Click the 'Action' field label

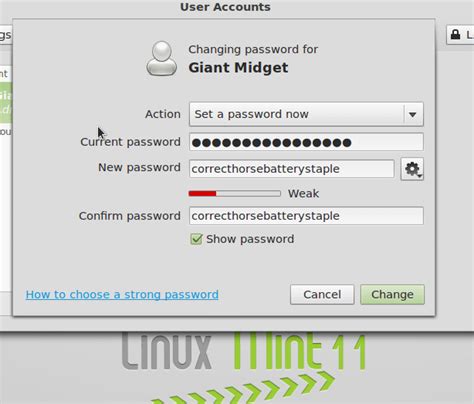tap(163, 114)
